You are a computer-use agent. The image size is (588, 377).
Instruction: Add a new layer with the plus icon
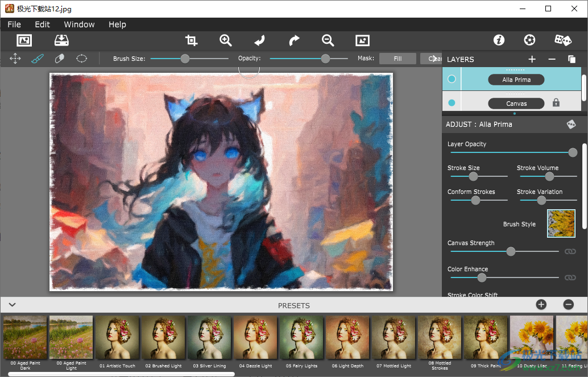pos(532,59)
